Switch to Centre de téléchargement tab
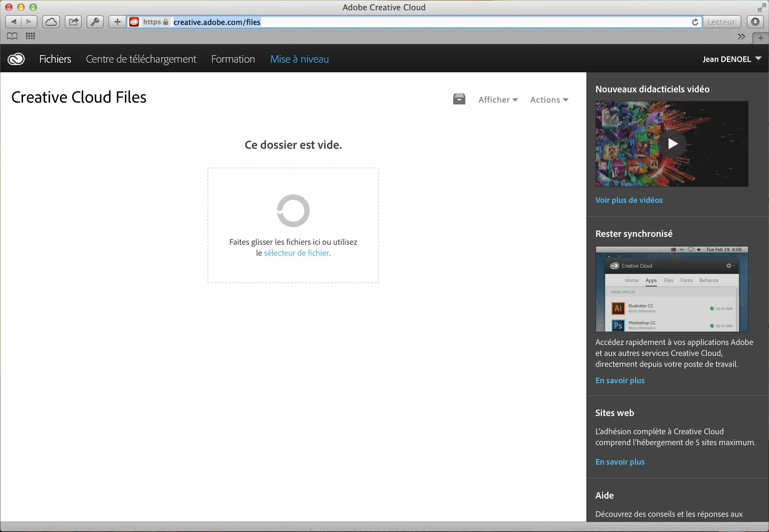Viewport: 769px width, 532px height. (x=141, y=59)
